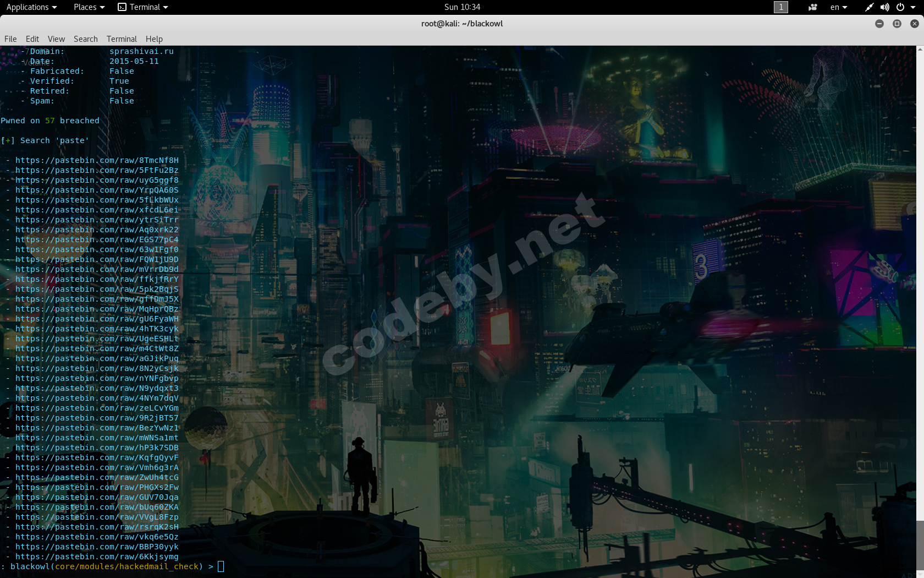Click the pastebin link ending YrpQA60S
The height and width of the screenshot is (578, 924).
click(x=97, y=190)
